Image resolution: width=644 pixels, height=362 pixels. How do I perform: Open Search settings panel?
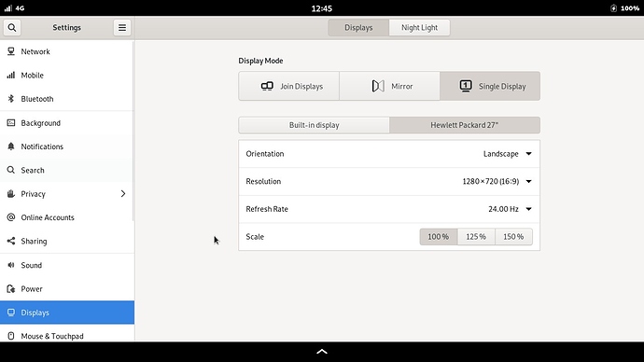click(66, 170)
